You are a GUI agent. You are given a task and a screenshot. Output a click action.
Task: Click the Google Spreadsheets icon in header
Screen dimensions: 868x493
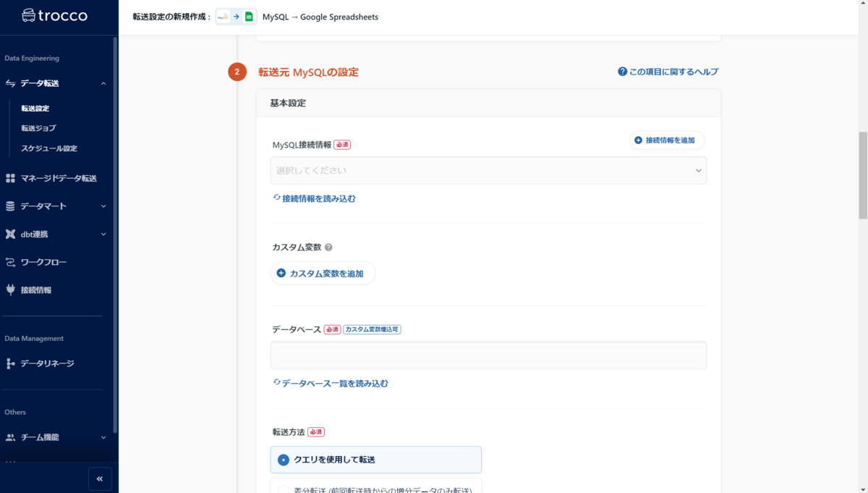(x=249, y=17)
